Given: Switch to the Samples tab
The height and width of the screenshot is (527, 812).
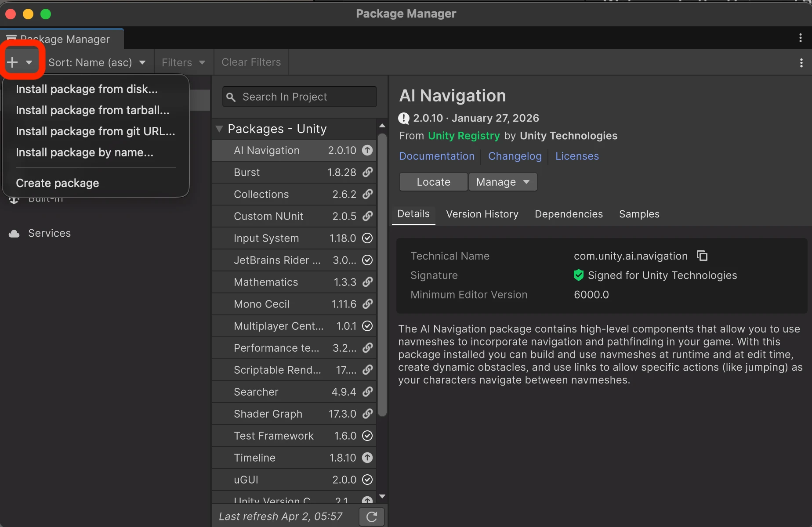Looking at the screenshot, I should [x=639, y=214].
